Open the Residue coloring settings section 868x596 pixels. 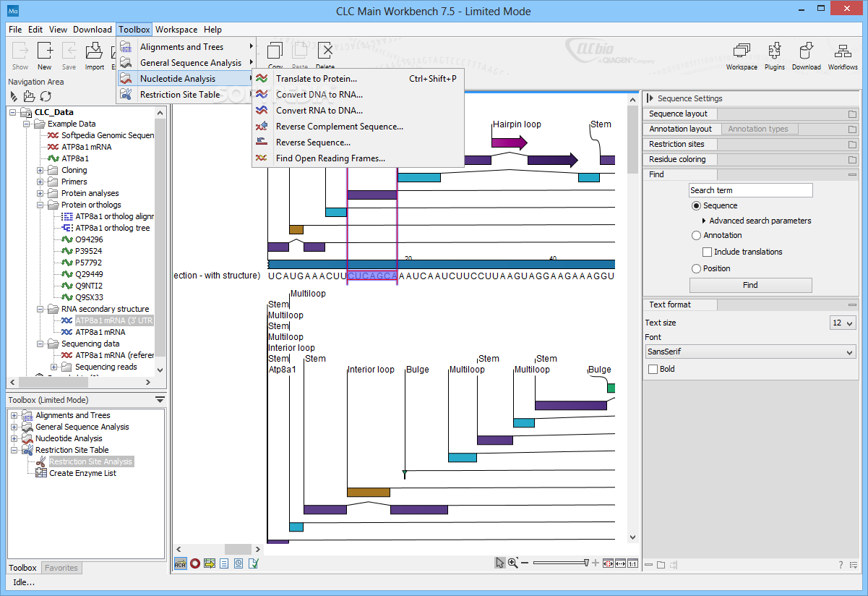(750, 159)
